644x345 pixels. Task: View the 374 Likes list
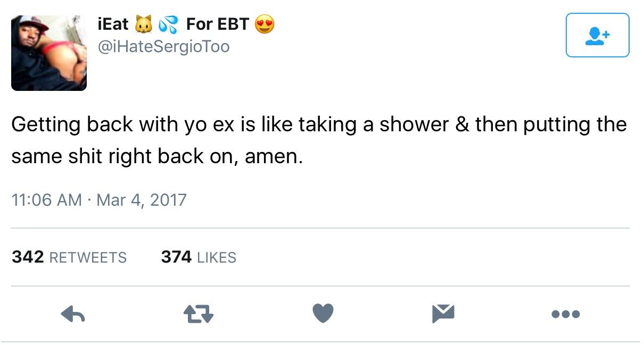(199, 257)
